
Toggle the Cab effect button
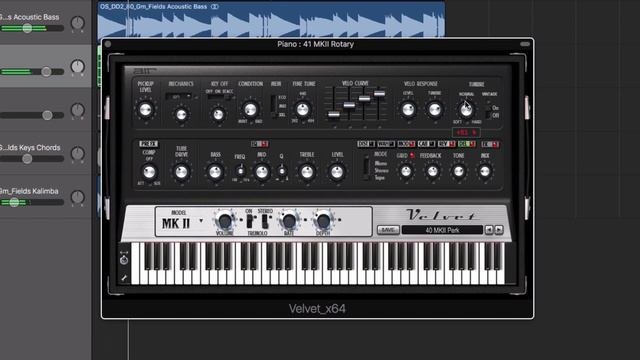click(x=427, y=144)
